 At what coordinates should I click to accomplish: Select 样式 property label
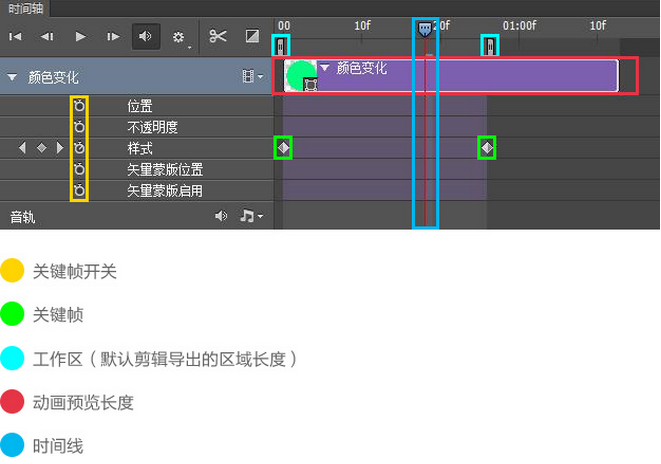click(140, 148)
